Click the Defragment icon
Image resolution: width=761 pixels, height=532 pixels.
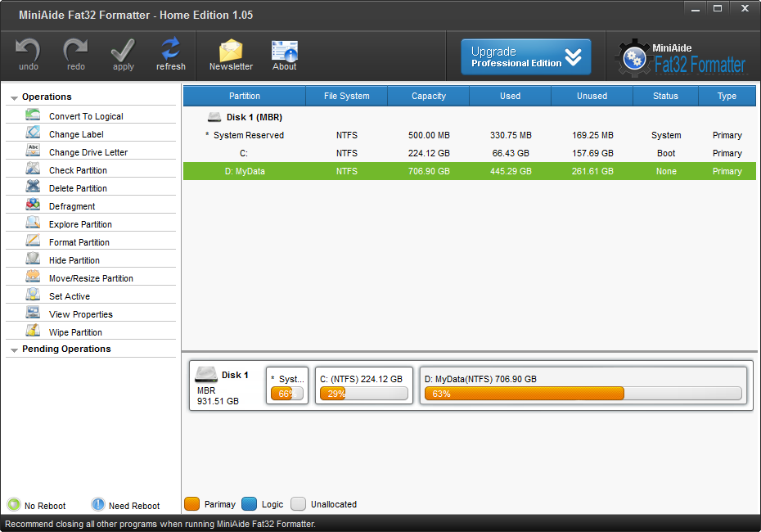pyautogui.click(x=33, y=205)
